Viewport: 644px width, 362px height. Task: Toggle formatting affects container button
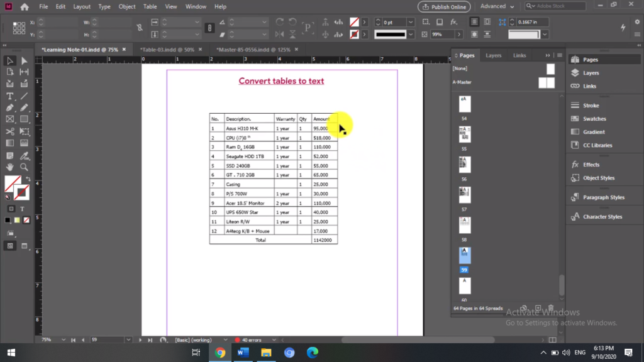[x=11, y=209]
